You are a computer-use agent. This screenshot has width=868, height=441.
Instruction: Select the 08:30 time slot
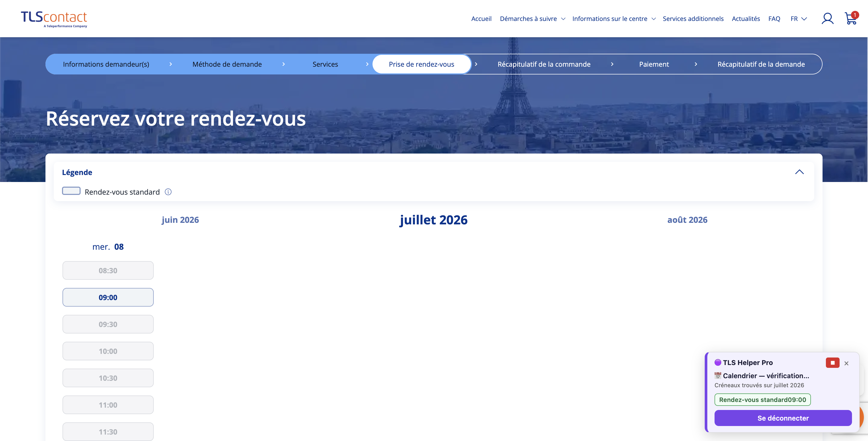(x=108, y=270)
